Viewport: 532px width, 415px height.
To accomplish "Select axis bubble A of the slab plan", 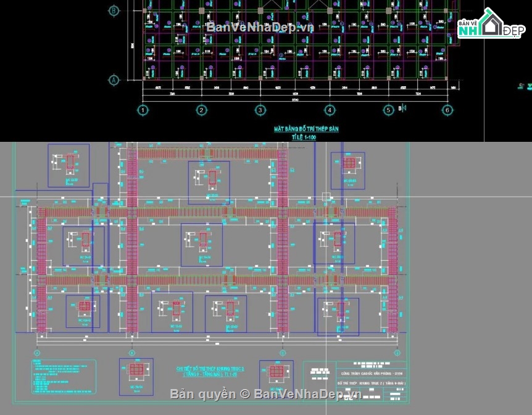I will (x=114, y=80).
